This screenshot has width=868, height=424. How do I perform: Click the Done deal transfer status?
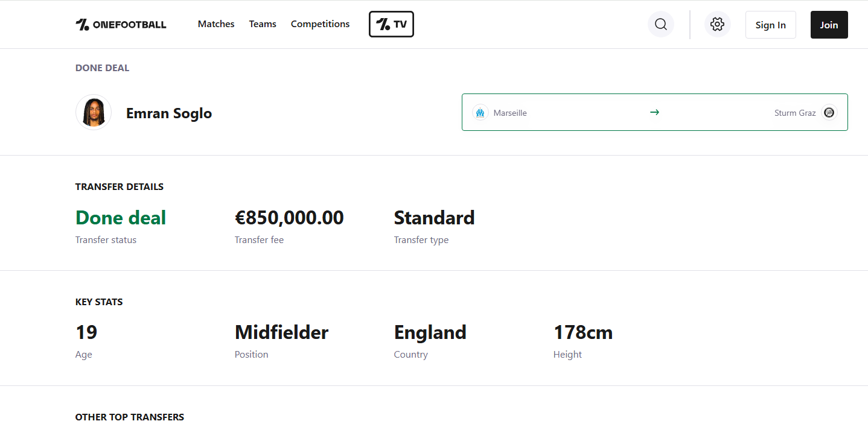tap(121, 218)
